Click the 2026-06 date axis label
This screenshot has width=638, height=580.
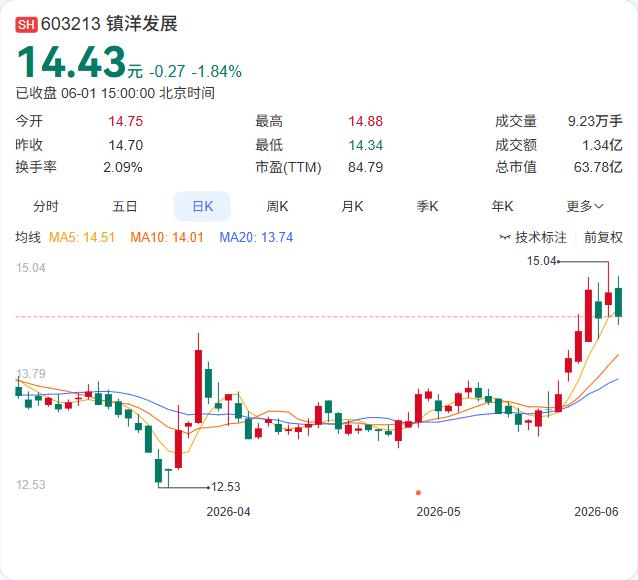tap(596, 512)
